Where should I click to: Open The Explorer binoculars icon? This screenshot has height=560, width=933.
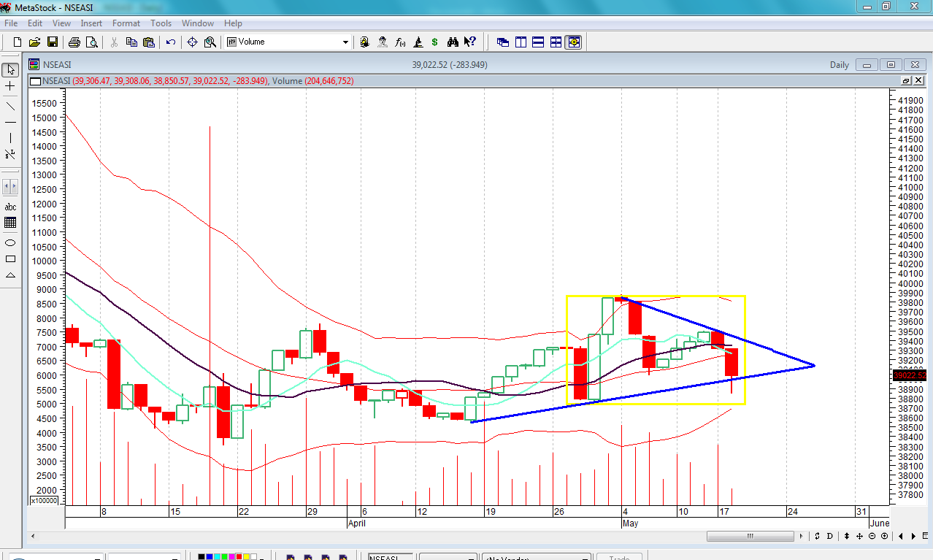click(453, 42)
